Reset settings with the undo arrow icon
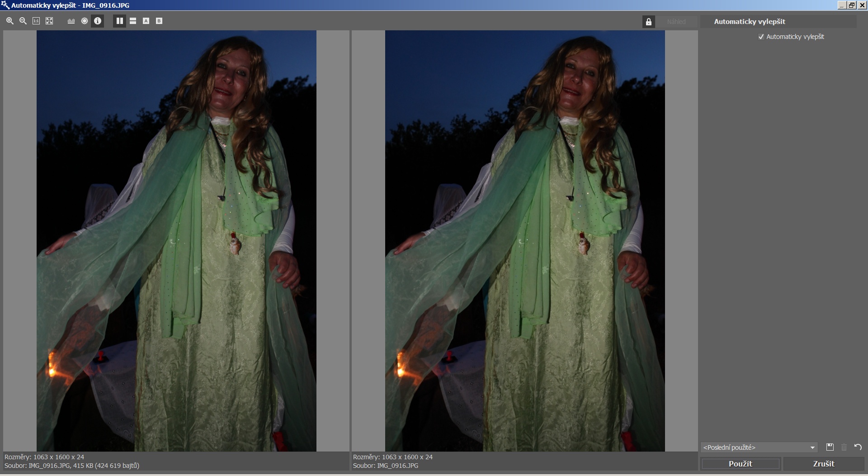 [858, 447]
